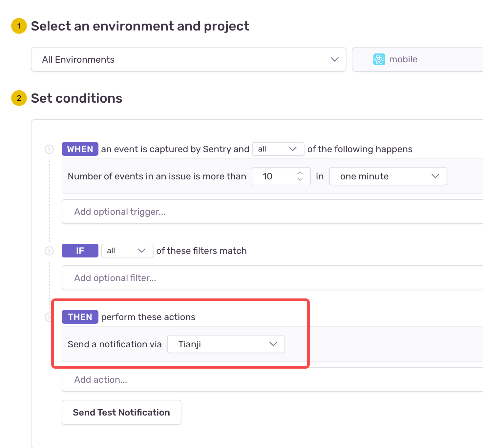Decrease event count with the down arrow

click(300, 179)
